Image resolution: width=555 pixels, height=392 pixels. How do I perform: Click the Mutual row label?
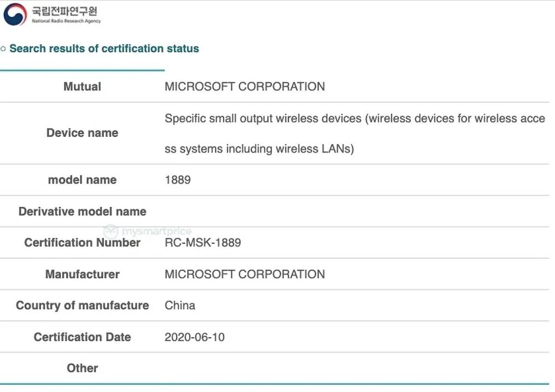(x=82, y=86)
